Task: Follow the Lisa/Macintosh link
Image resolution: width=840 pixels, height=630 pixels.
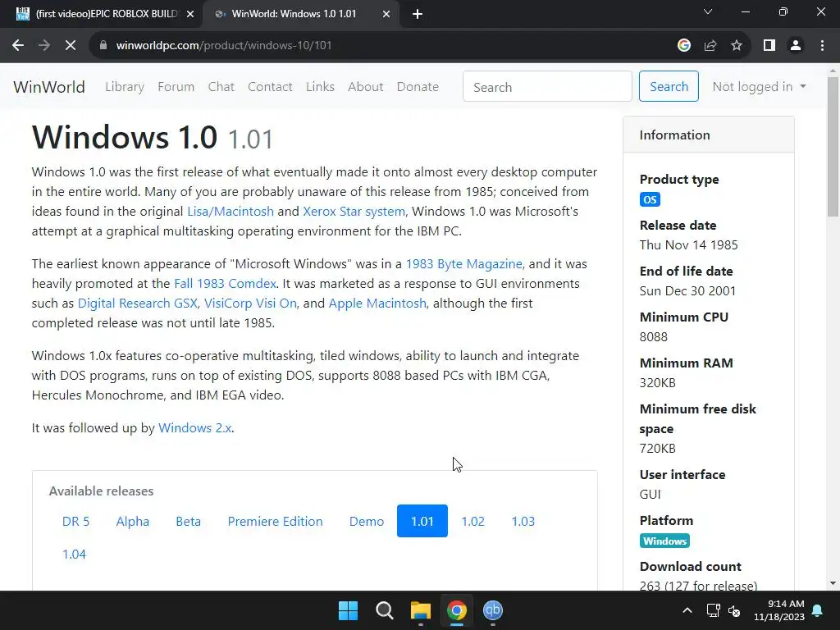Action: (231, 212)
